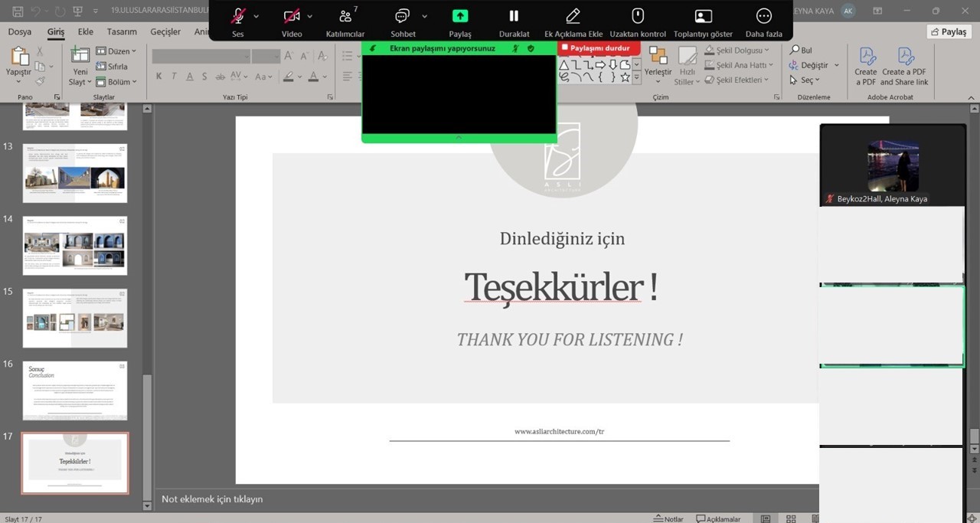The height and width of the screenshot is (523, 980).
Task: Switch to the Ekle tab
Action: click(86, 31)
